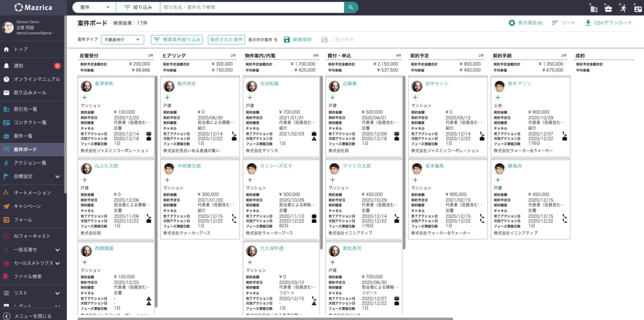Click CSVダウンロード button
The width and height of the screenshot is (644, 320).
coord(609,23)
